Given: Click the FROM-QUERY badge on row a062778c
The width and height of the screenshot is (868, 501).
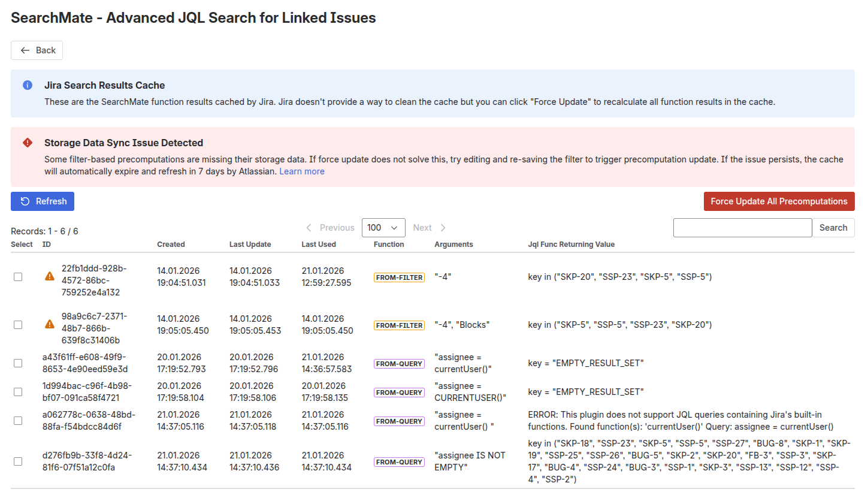Looking at the screenshot, I should [399, 421].
